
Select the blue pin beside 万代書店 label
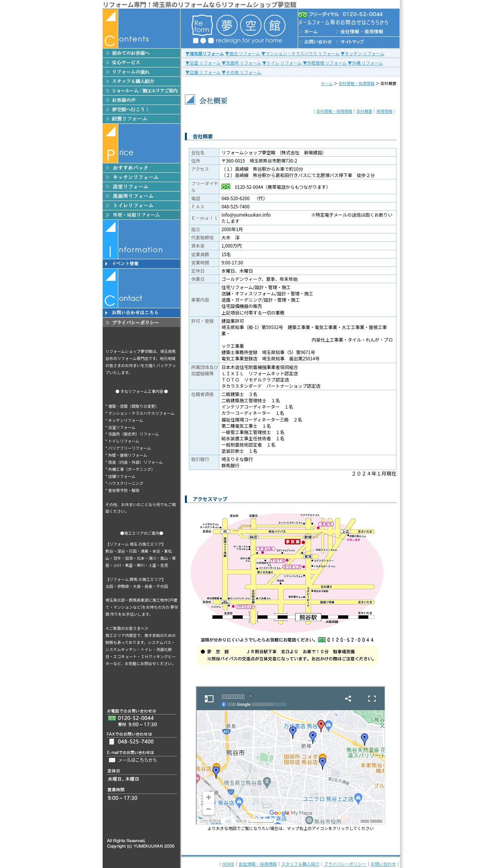(293, 732)
